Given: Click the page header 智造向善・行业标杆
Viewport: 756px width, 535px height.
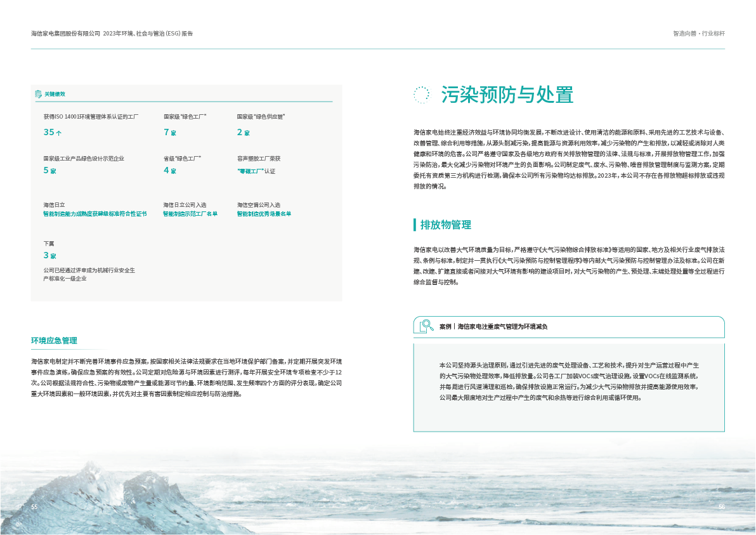Looking at the screenshot, I should tap(698, 33).
